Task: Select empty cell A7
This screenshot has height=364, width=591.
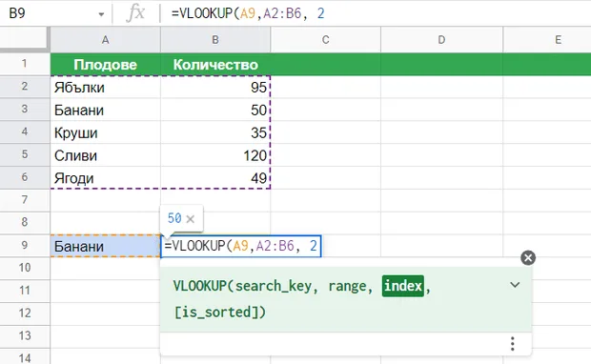Action: (106, 200)
